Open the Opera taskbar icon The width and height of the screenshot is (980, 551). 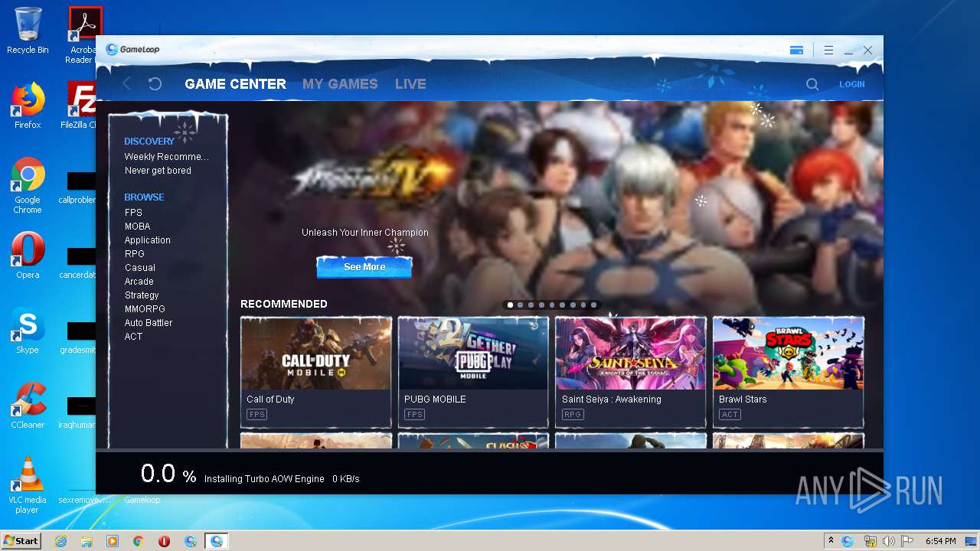164,541
